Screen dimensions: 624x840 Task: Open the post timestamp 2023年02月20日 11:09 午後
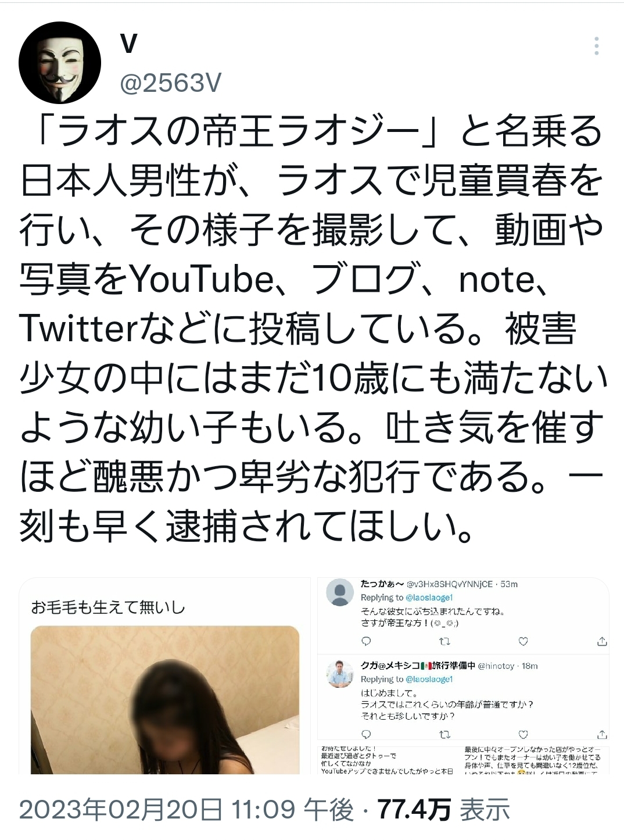pyautogui.click(x=187, y=810)
